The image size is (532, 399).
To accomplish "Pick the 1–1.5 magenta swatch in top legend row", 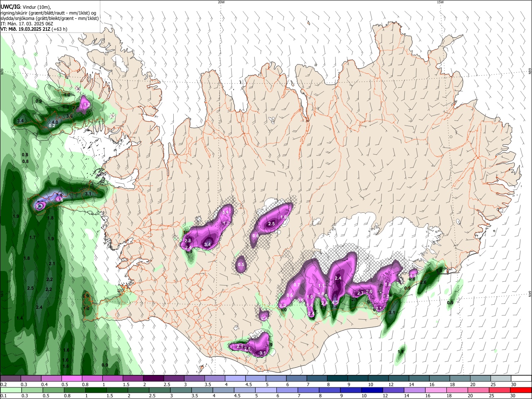I will pos(112,379).
